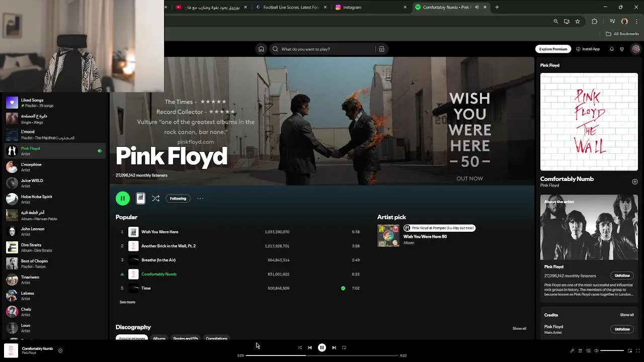The image size is (644, 362).
Task: Open the play queue icon
Action: coord(580,350)
